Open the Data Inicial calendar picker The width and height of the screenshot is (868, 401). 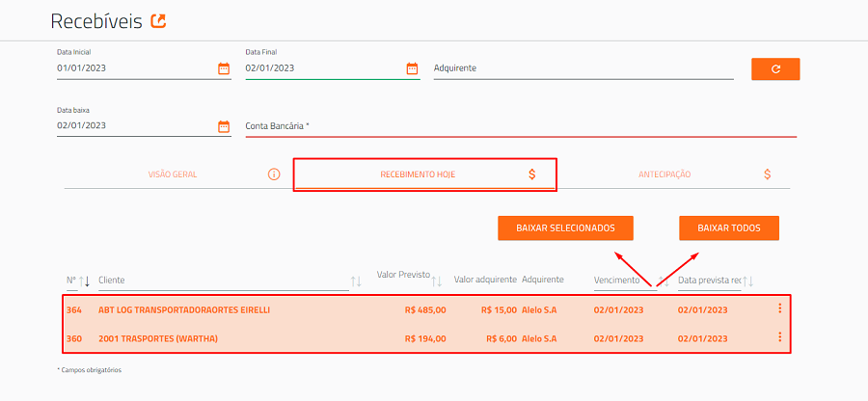(x=224, y=68)
